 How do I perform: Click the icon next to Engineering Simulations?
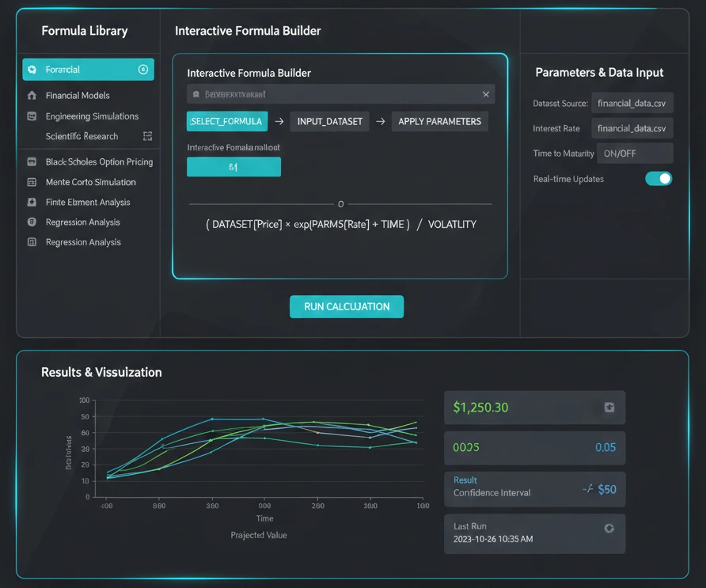point(32,116)
